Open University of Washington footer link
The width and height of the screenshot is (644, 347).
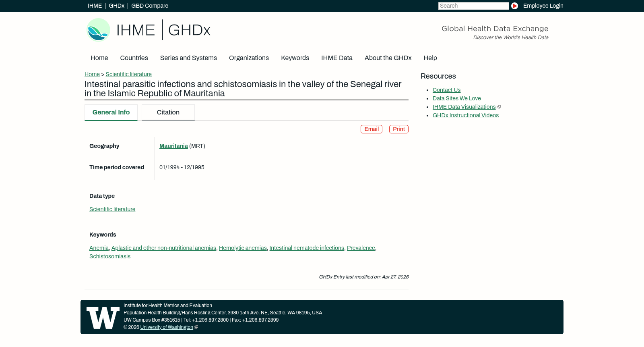point(167,327)
